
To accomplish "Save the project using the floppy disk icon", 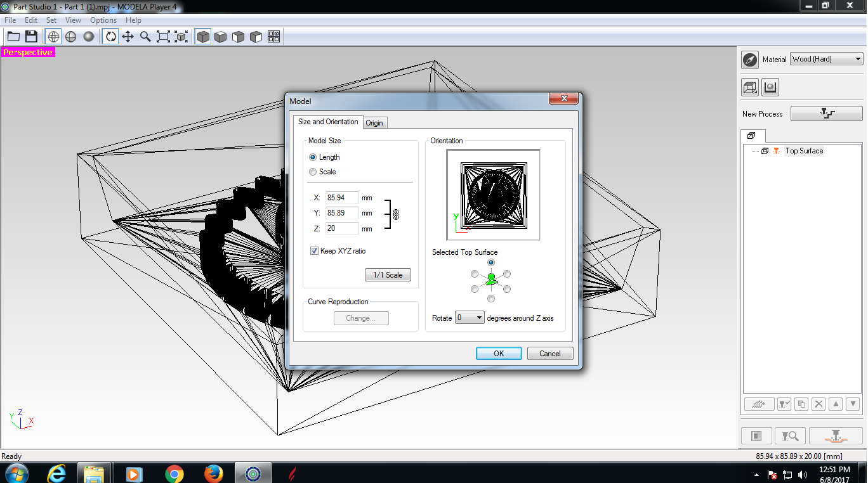I will coord(31,37).
